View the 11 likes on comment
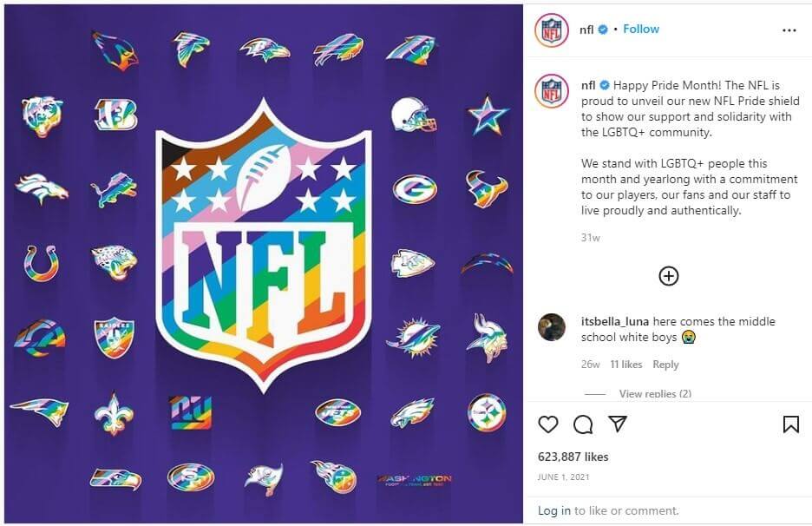Image resolution: width=812 pixels, height=526 pixels. tap(625, 365)
